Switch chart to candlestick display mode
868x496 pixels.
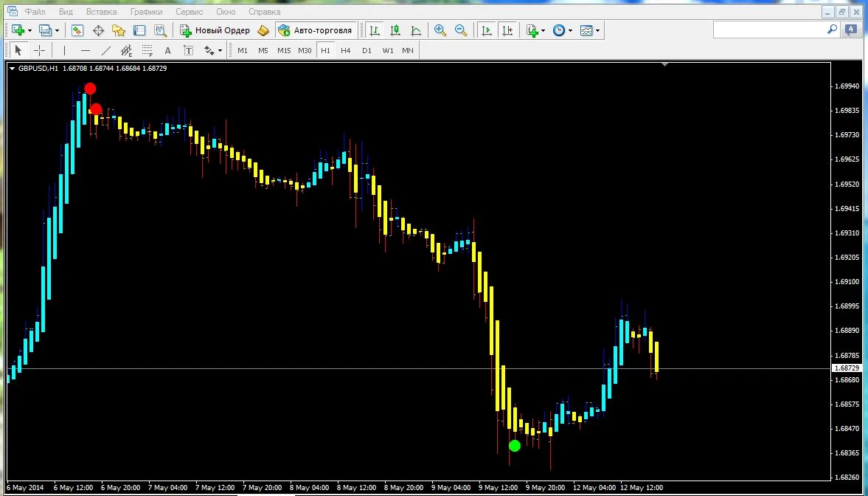point(395,30)
